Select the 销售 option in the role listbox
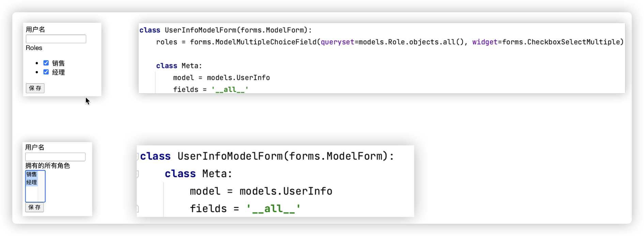The image size is (644, 236). (32, 174)
